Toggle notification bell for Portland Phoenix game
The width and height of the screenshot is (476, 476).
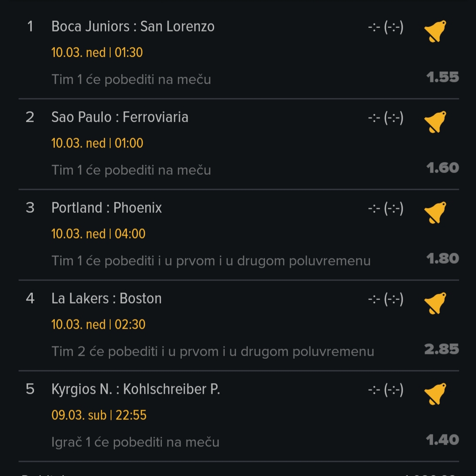click(435, 212)
